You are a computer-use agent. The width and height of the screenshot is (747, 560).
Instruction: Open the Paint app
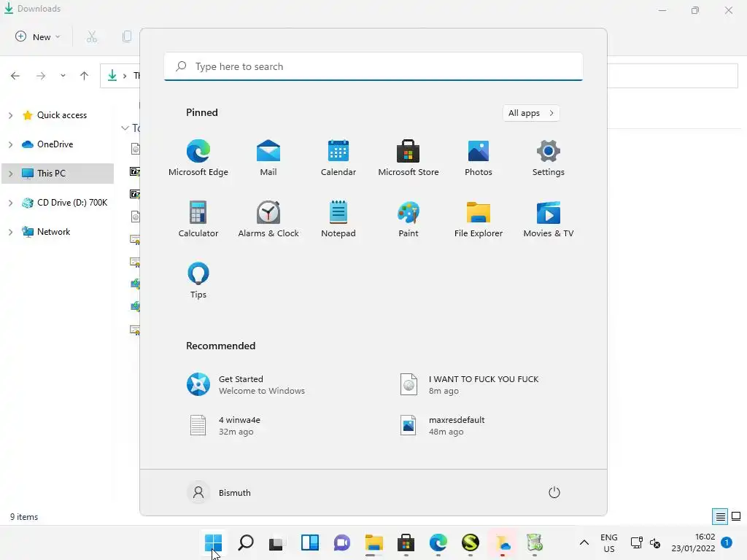point(409,219)
